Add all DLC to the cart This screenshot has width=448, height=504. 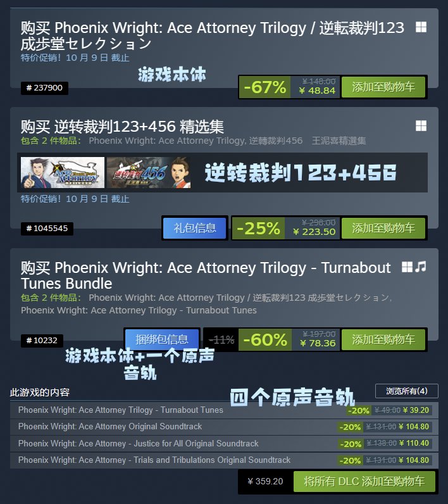[x=364, y=481]
